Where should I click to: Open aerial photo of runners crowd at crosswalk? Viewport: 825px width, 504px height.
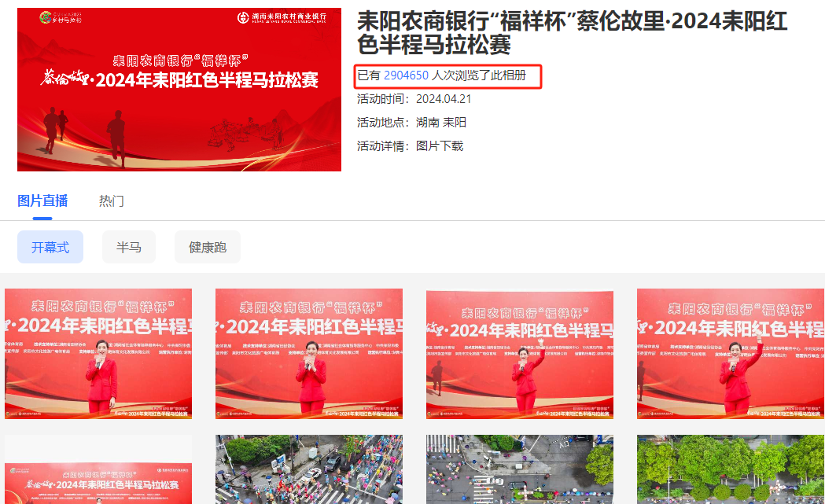tap(309, 469)
